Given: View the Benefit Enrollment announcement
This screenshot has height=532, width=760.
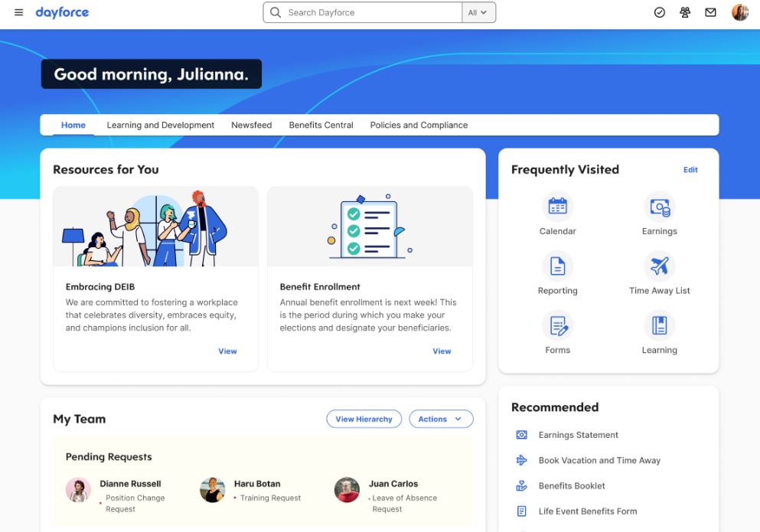Looking at the screenshot, I should [442, 351].
